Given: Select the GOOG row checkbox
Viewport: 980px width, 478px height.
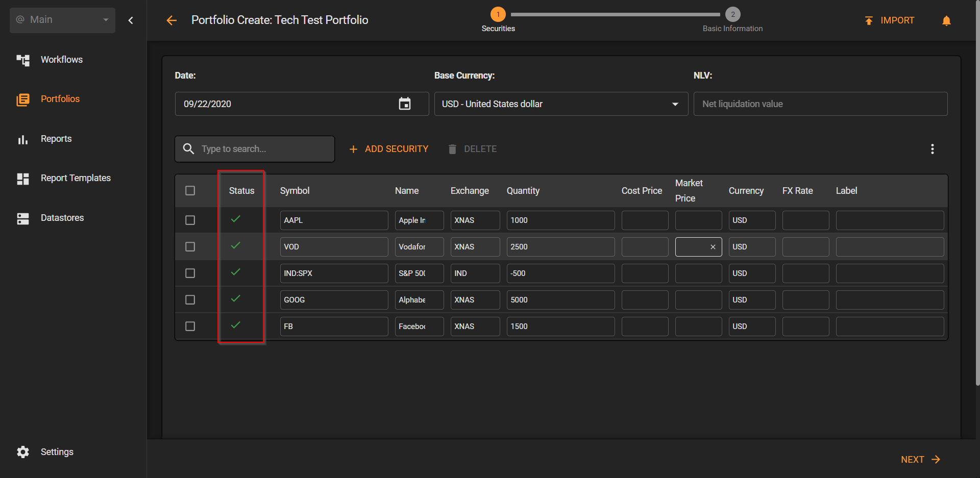Looking at the screenshot, I should 190,300.
